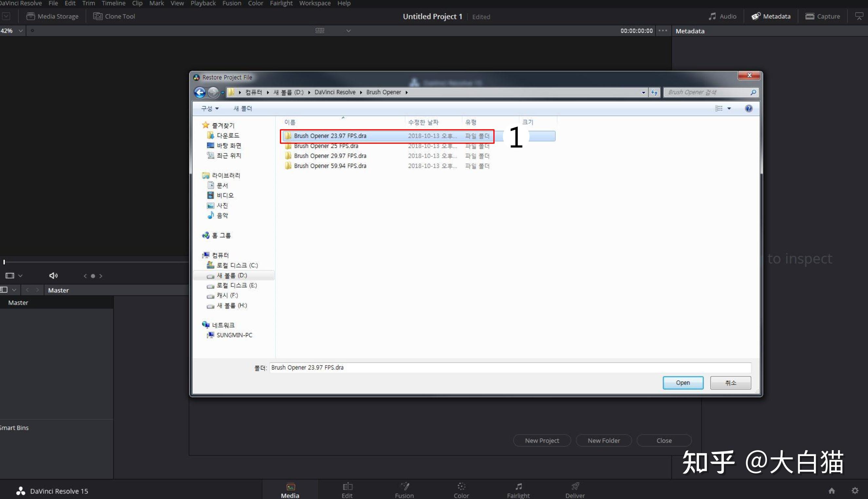The image size is (868, 499).
Task: Click New Project in Project Manager
Action: coord(542,440)
